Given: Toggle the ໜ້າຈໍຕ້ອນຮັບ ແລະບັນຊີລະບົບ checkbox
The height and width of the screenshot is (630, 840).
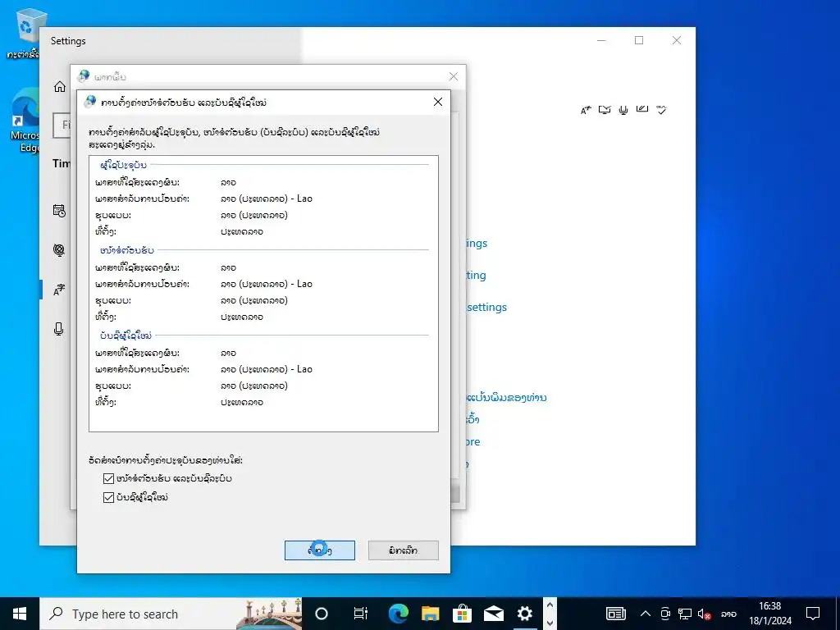Looking at the screenshot, I should [108, 478].
